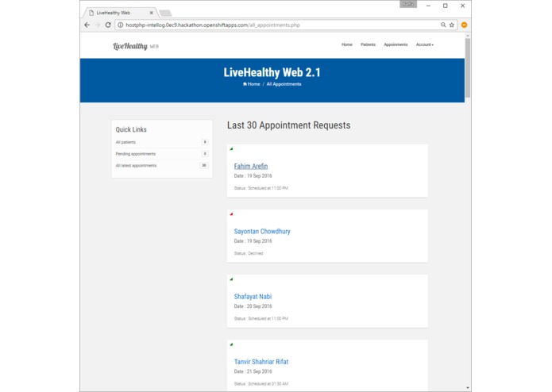Viewport: 552px width, 392px height.
Task: Click green status marker on Tanvir Shahriar Rifat card
Action: (x=231, y=344)
